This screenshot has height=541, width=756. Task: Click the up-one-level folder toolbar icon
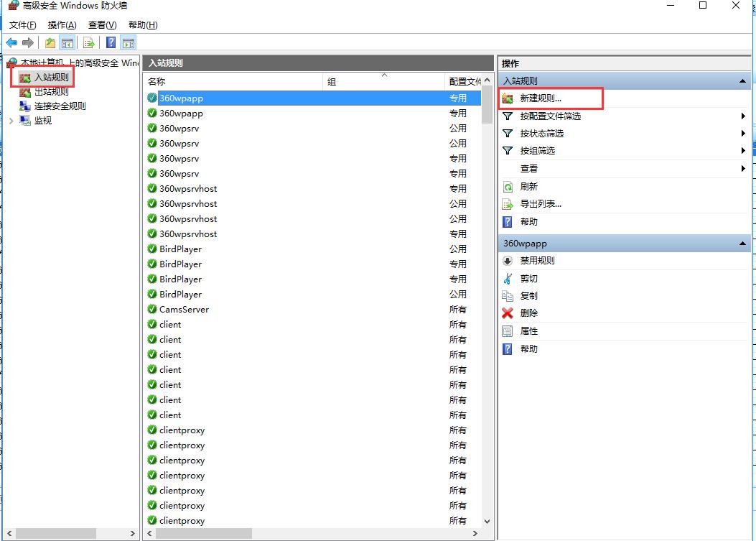click(x=50, y=43)
